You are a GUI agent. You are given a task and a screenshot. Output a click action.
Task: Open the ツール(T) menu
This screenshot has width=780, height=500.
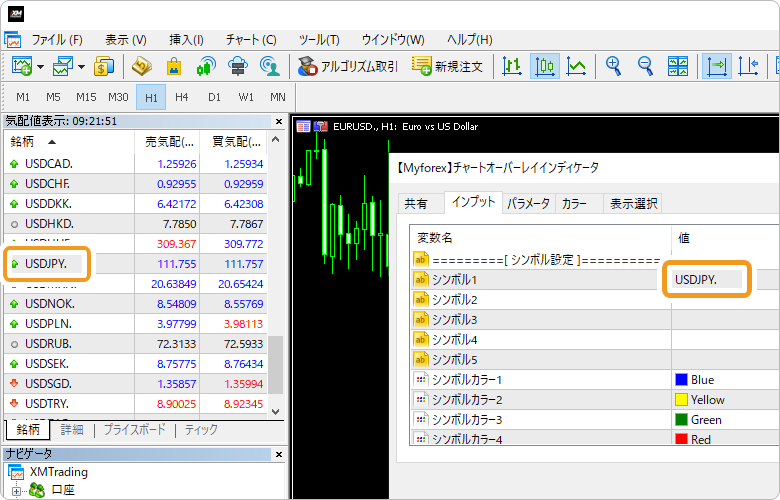319,40
